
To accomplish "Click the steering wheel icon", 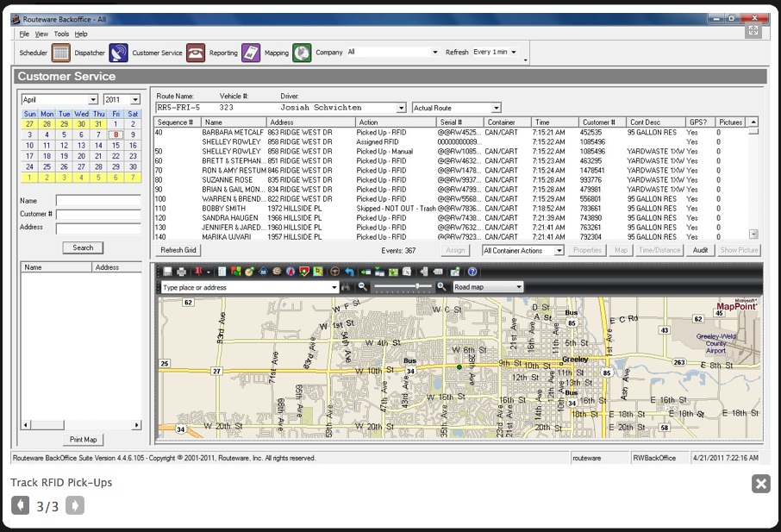I will 335,272.
